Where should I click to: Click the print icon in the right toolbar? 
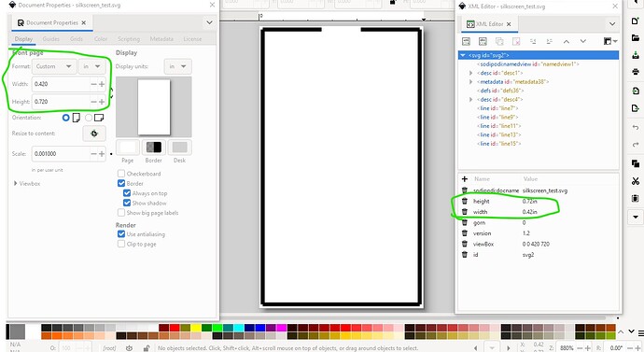(x=636, y=72)
